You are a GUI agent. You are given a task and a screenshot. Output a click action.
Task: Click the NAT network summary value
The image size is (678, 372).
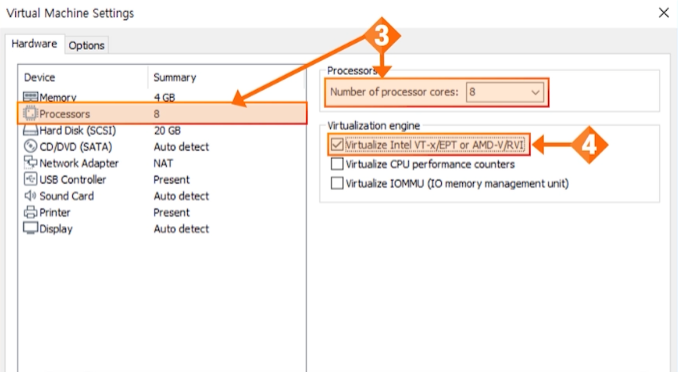(163, 163)
